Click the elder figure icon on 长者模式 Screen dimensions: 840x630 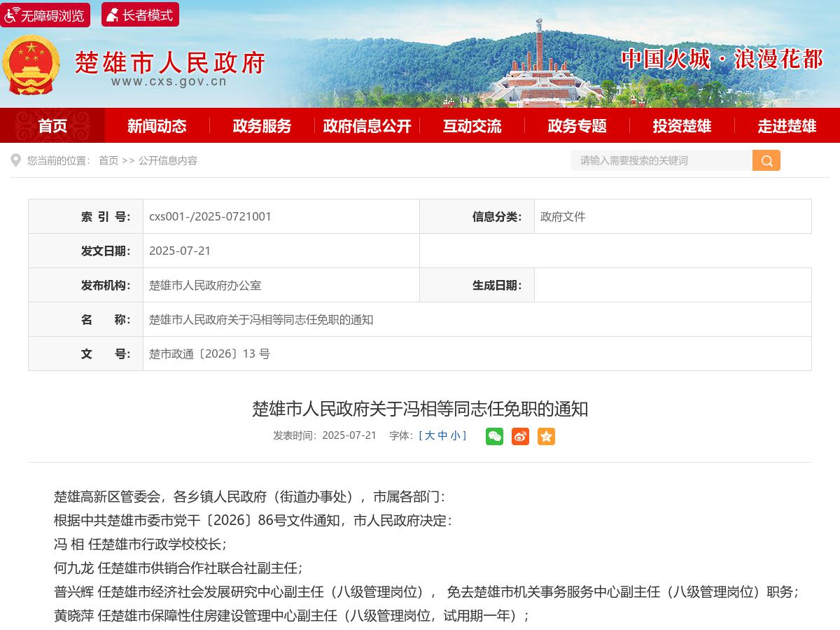[x=112, y=14]
